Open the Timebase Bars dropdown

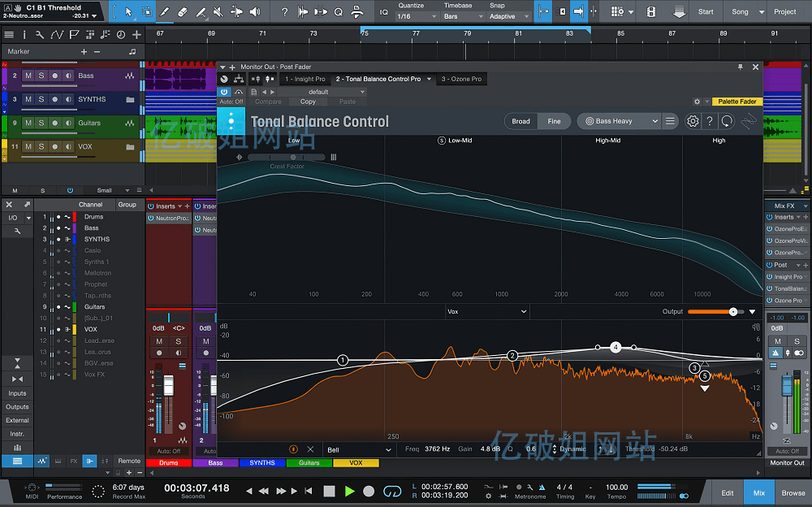pyautogui.click(x=464, y=16)
